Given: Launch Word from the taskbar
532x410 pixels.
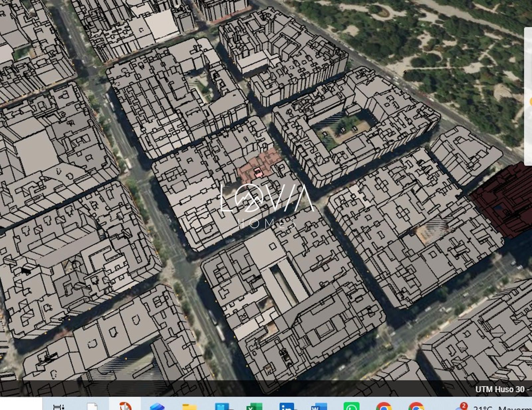Looking at the screenshot, I should click(x=319, y=406).
